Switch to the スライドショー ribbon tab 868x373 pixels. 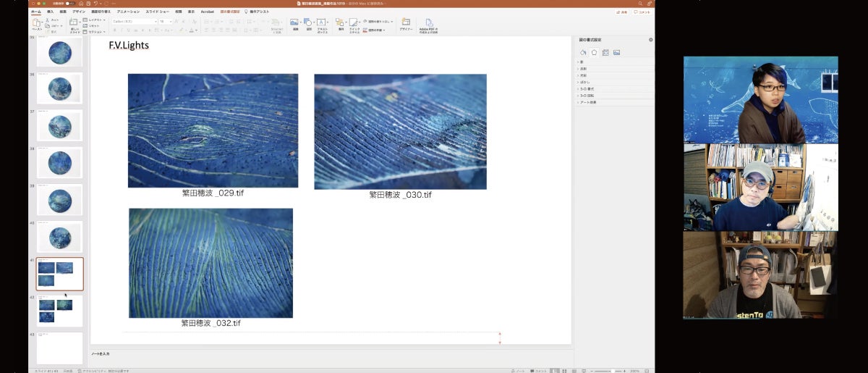[157, 12]
